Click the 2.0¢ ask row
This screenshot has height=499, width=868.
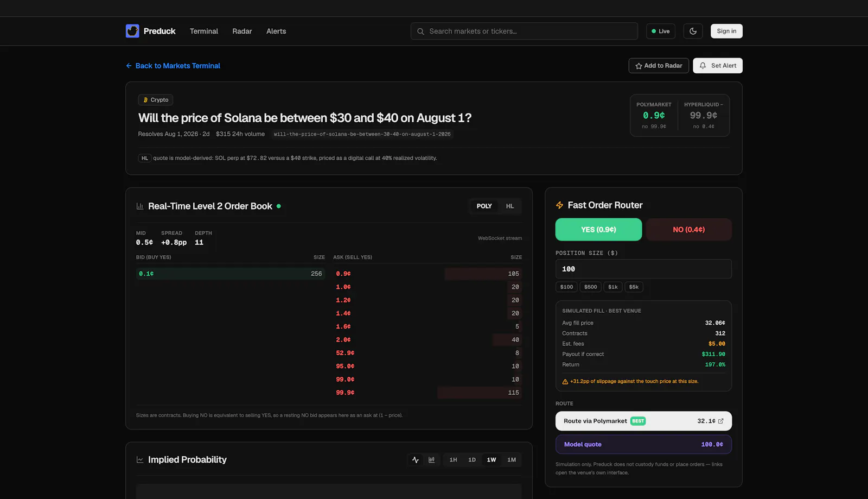[427, 340]
